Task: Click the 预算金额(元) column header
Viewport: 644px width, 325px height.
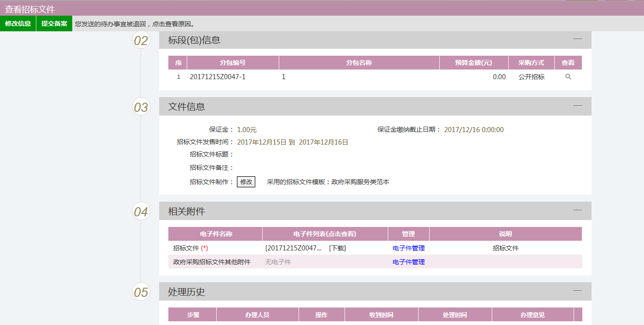Action: click(x=474, y=63)
